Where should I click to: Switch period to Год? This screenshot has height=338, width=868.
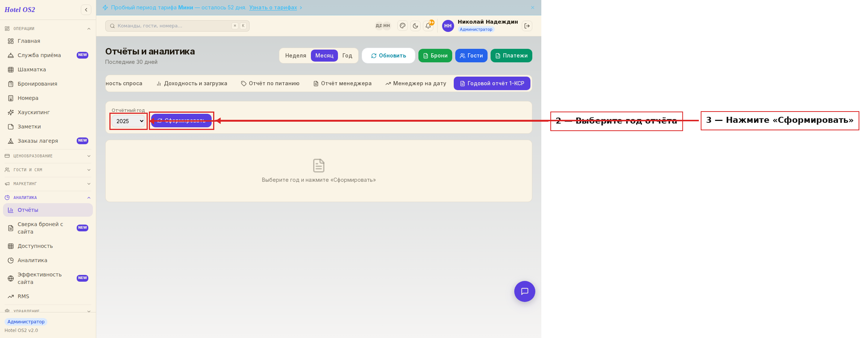tap(347, 56)
